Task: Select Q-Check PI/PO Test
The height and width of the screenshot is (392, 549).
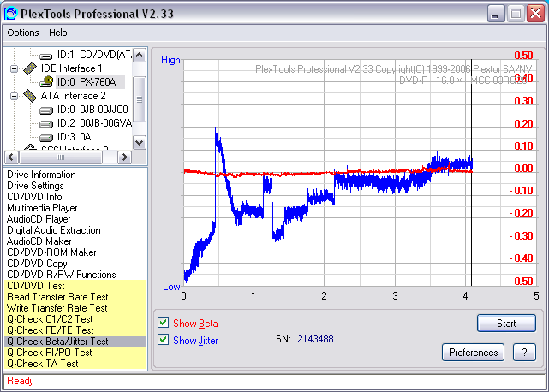Action: pyautogui.click(x=75, y=353)
